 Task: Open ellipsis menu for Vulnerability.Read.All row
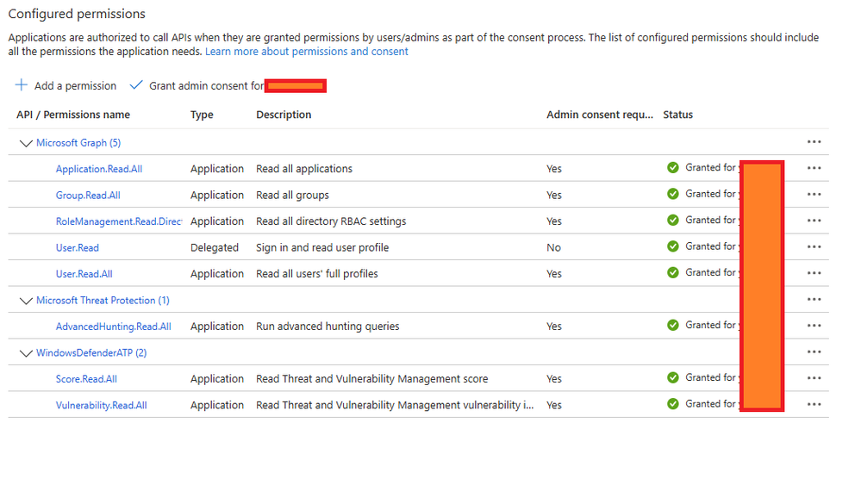click(814, 405)
